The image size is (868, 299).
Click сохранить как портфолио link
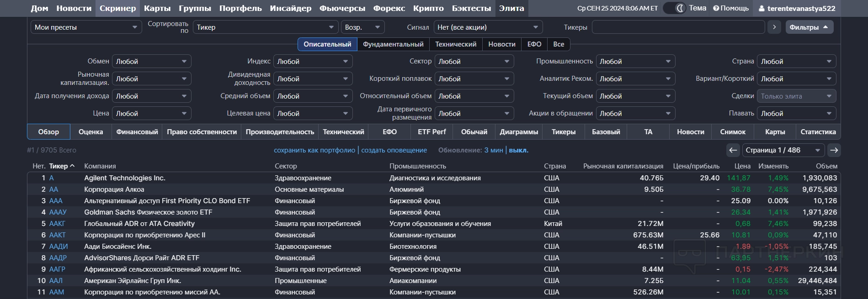point(314,150)
